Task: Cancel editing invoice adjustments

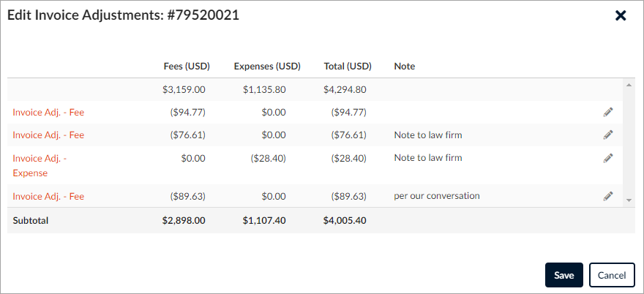Action: pyautogui.click(x=612, y=275)
